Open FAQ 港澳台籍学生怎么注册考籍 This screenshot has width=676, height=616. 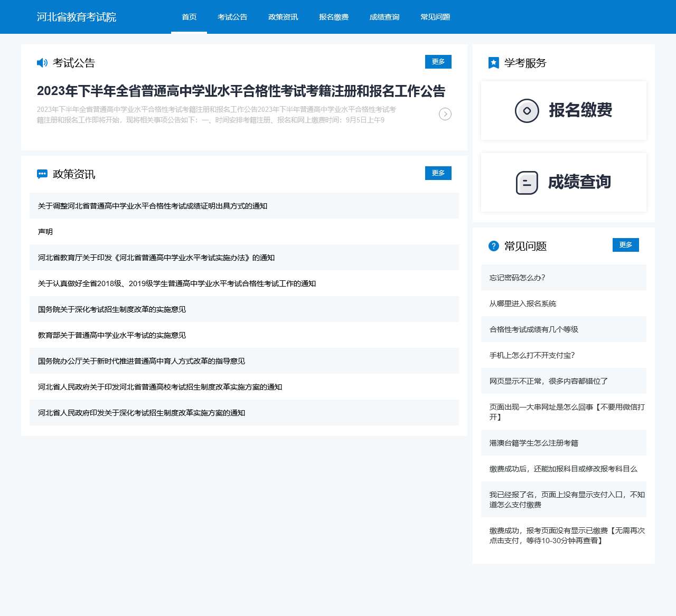click(533, 443)
